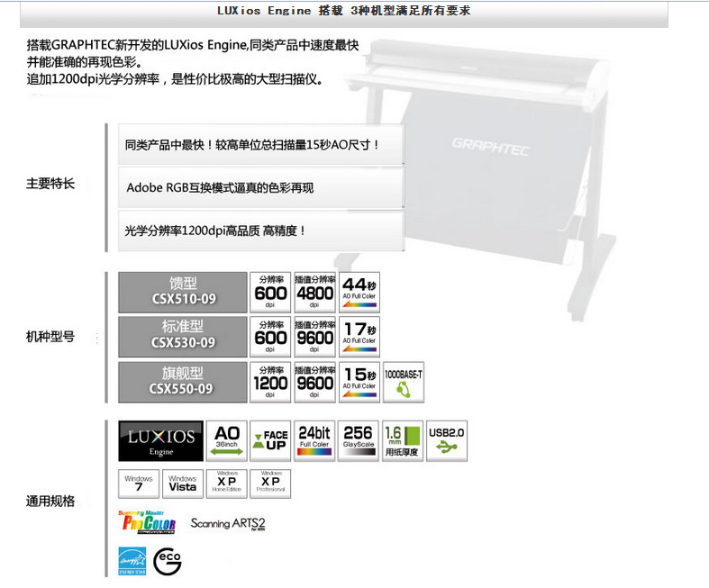Click the Adobe RGB互换模式 feature box
Viewport: 709px width, 588px height.
click(x=261, y=187)
